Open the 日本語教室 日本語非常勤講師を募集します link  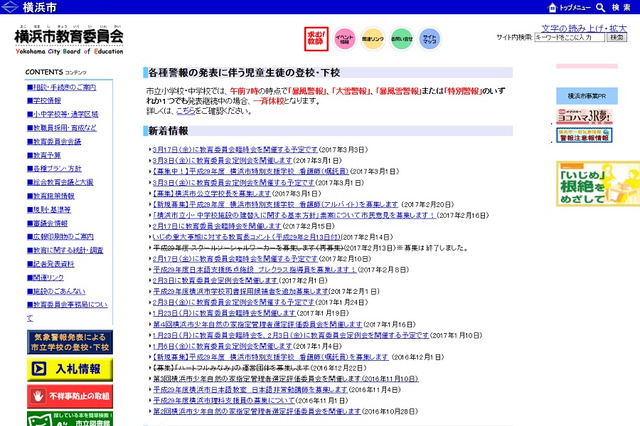[250, 390]
